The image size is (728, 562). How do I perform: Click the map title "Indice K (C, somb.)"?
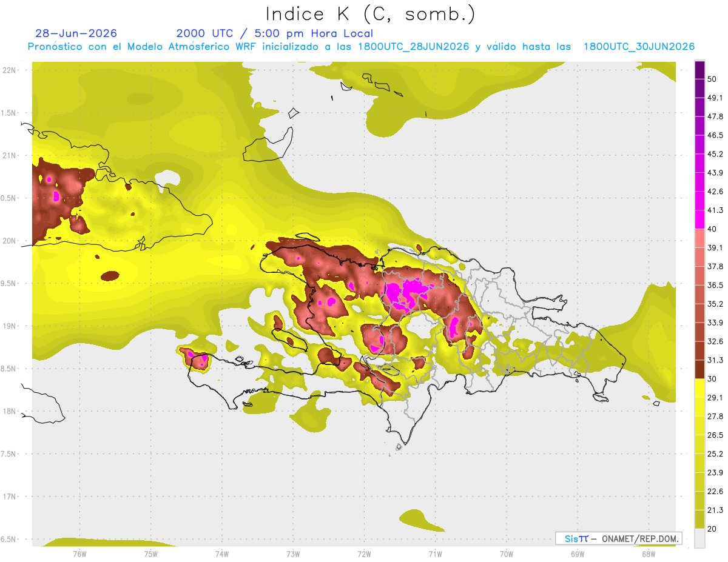[x=370, y=14]
